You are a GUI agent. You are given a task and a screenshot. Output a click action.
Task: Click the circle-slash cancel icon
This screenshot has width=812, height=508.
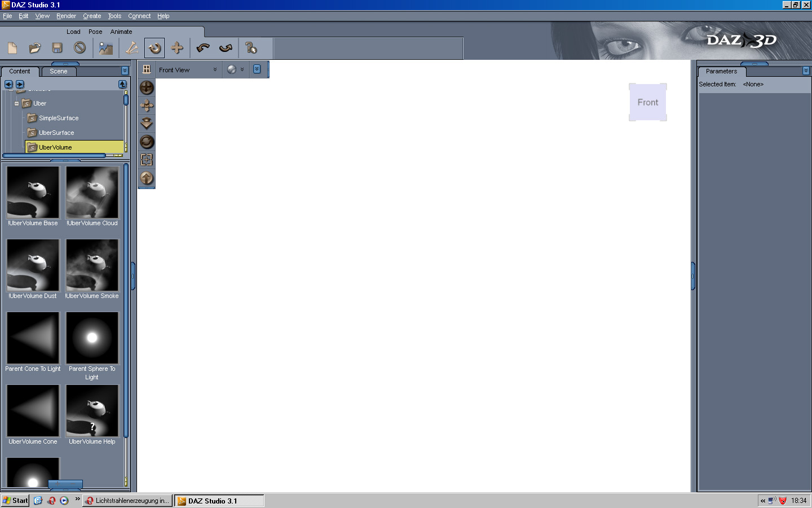click(80, 48)
